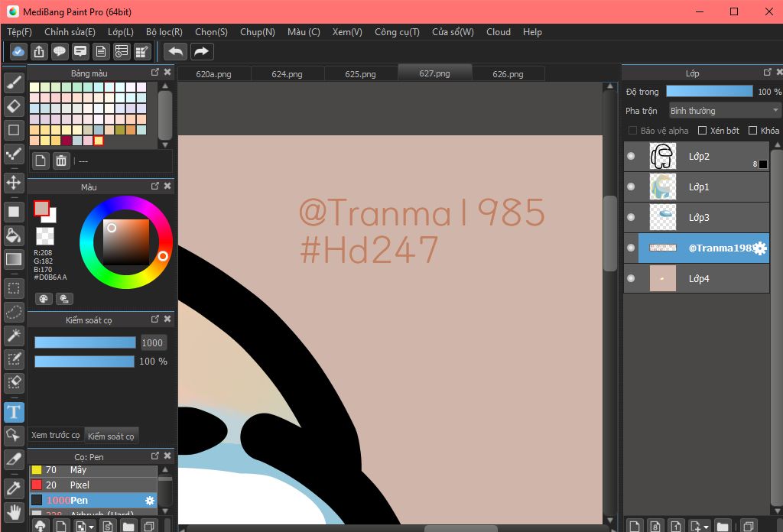Select the transparent color swatch
The height and width of the screenshot is (532, 783).
[45, 235]
